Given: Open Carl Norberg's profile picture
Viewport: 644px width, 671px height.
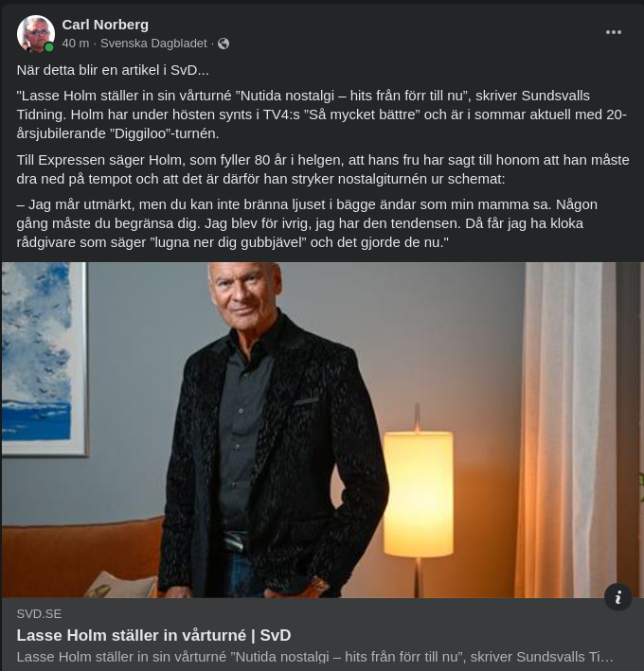Looking at the screenshot, I should 35,33.
